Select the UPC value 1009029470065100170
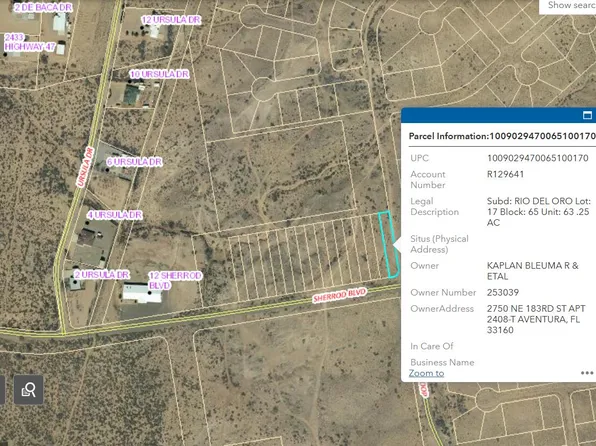The height and width of the screenshot is (446, 596). coord(537,158)
